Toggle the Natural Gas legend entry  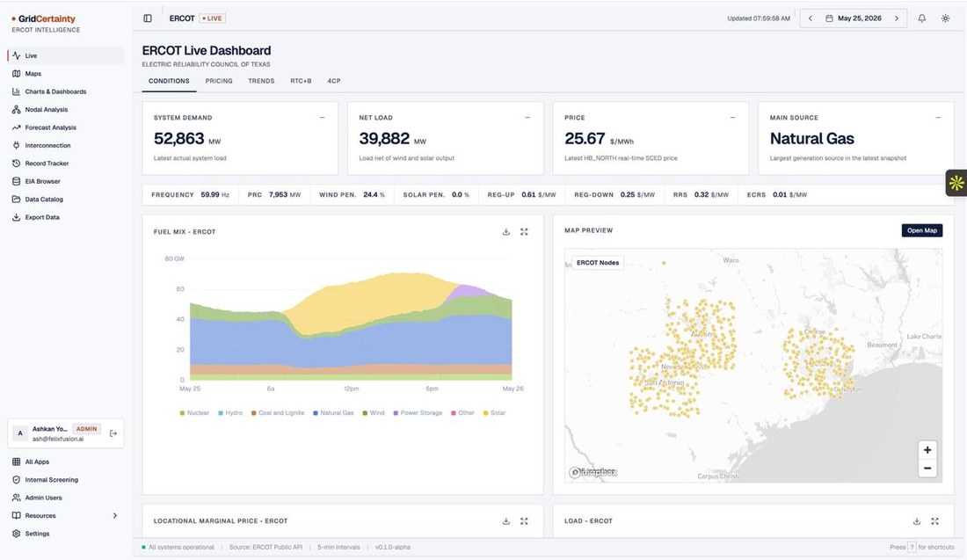333,413
